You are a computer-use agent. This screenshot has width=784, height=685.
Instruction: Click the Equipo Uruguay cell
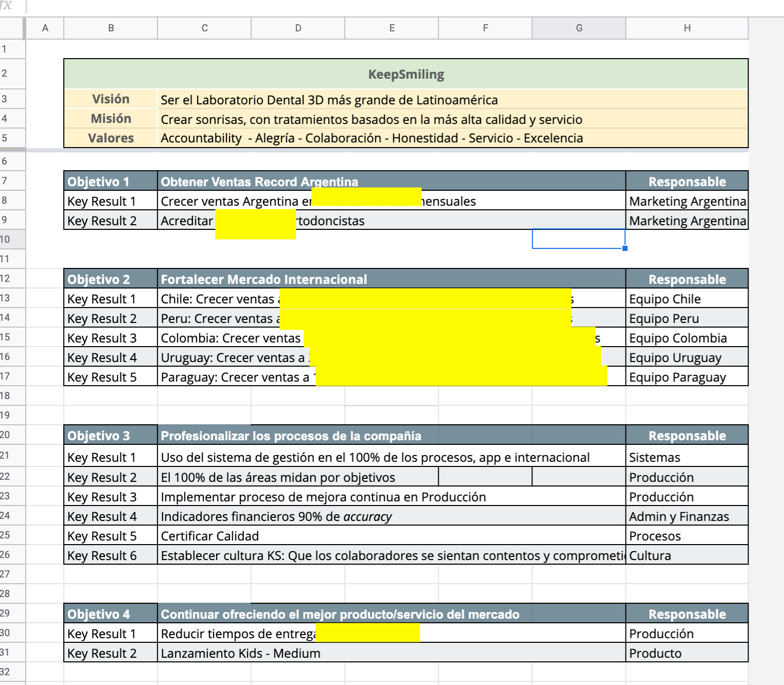[687, 357]
